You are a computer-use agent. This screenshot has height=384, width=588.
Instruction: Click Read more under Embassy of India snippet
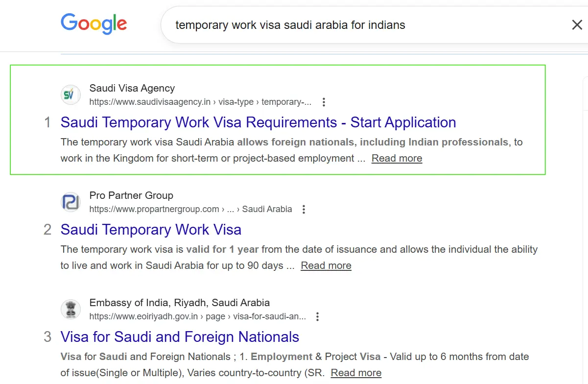tap(356, 373)
